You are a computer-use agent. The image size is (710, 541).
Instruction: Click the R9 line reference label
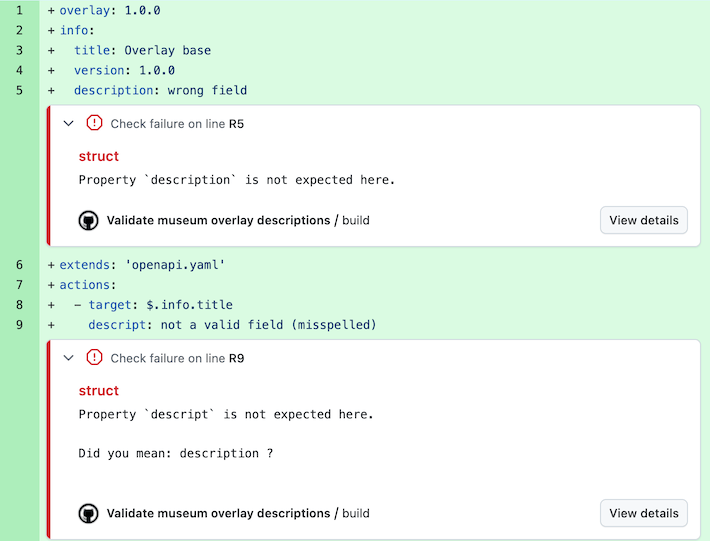[236, 358]
